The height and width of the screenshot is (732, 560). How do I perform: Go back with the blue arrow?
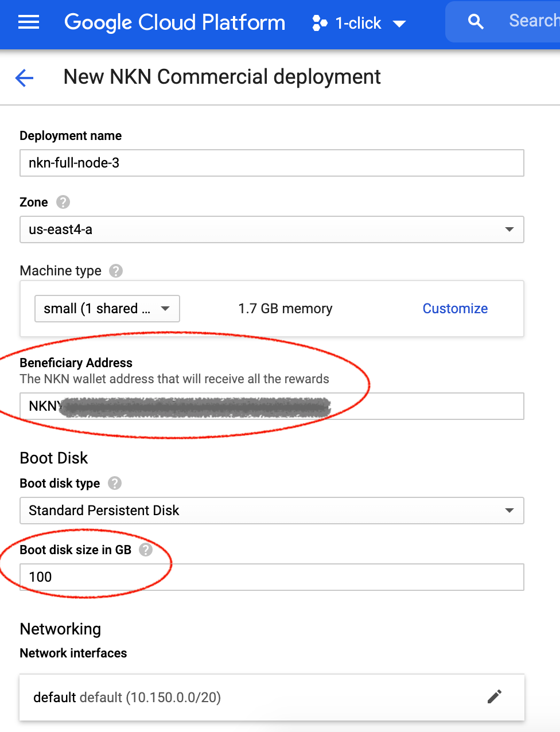(x=25, y=77)
